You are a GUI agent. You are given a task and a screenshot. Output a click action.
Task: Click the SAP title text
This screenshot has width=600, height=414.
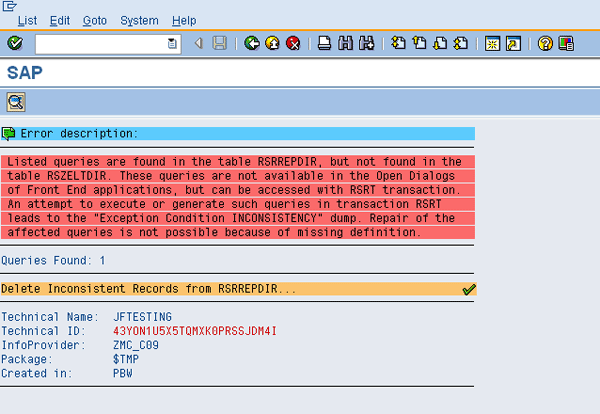(x=24, y=73)
